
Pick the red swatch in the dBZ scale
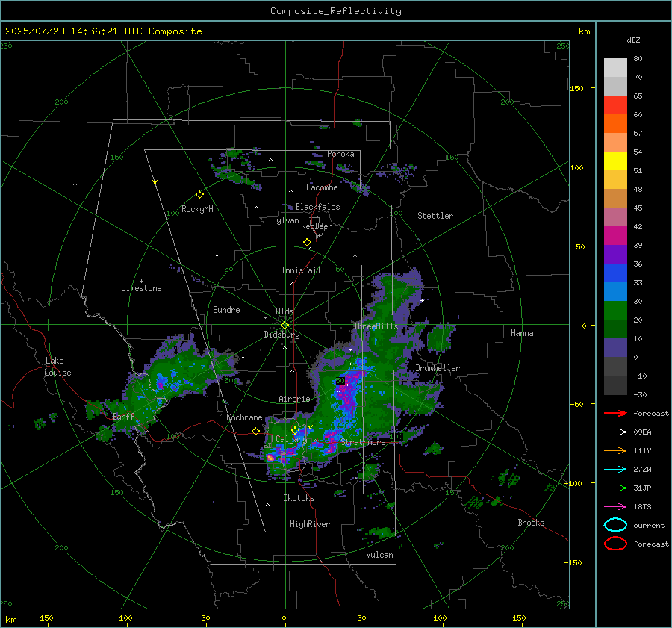tap(615, 105)
